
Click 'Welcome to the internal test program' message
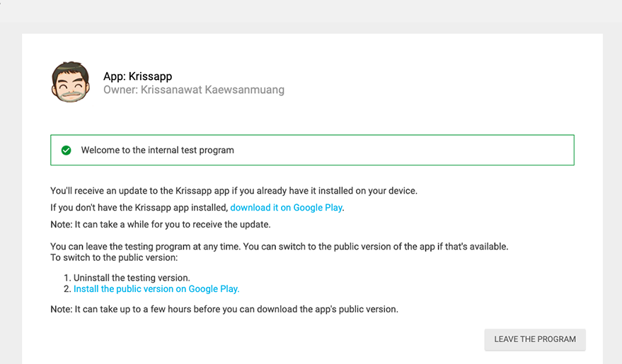(x=158, y=150)
